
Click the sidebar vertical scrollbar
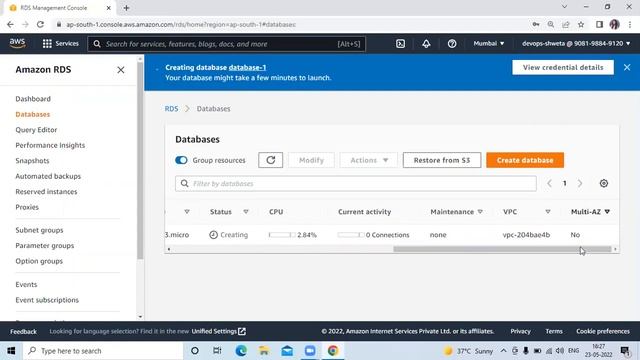(x=140, y=159)
